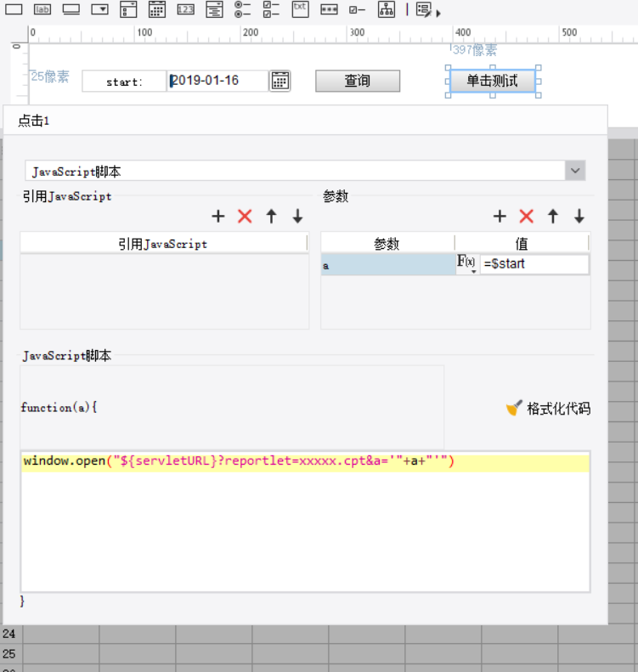Select the combo box widget icon
The height and width of the screenshot is (672, 638).
point(100,9)
